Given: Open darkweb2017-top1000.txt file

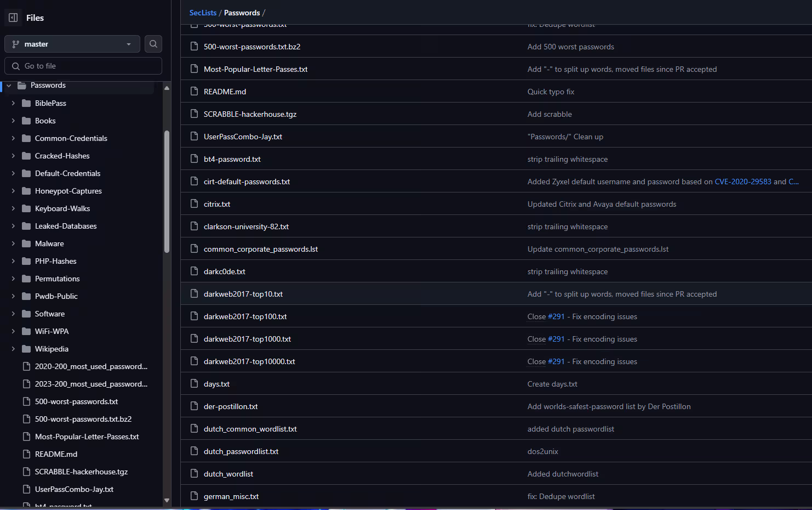Looking at the screenshot, I should (247, 339).
